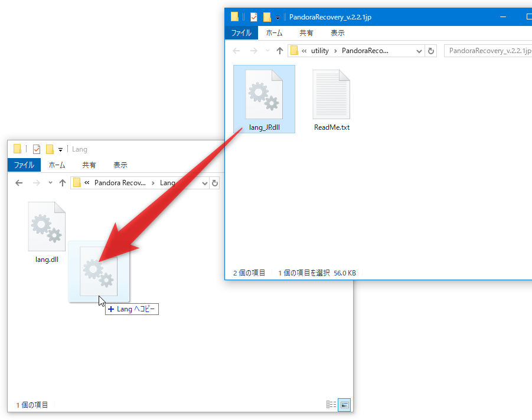Open 表示 tab in Lang window
Viewport: 532px width, 420px height.
(x=120, y=165)
